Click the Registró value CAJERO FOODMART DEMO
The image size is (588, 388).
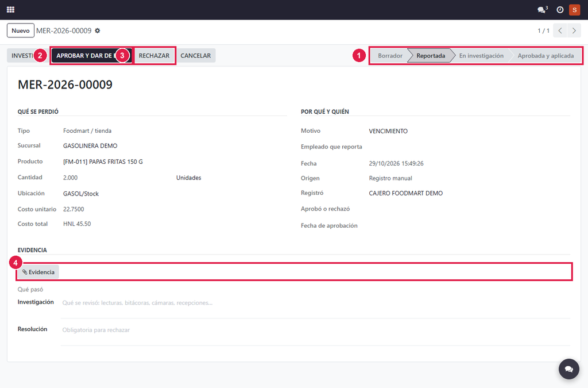pyautogui.click(x=406, y=193)
